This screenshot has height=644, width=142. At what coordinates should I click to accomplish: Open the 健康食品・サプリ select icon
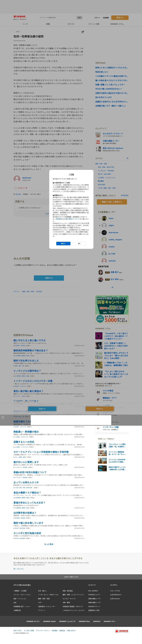(98, 399)
